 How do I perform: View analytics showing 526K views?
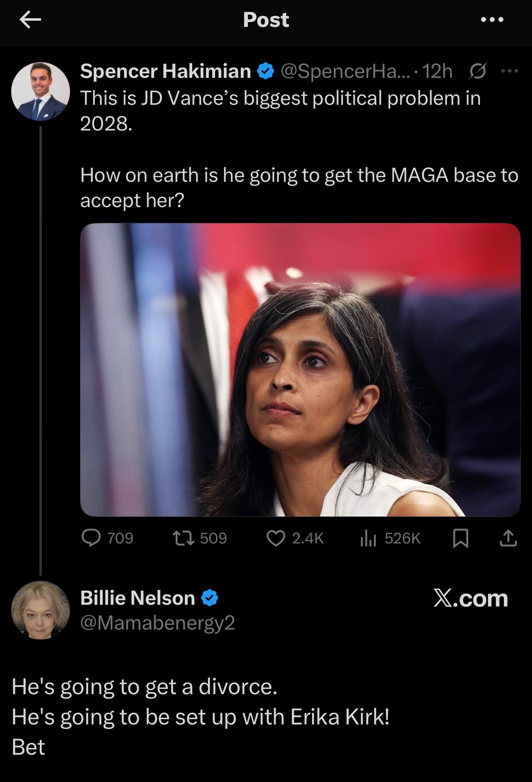(x=368, y=538)
